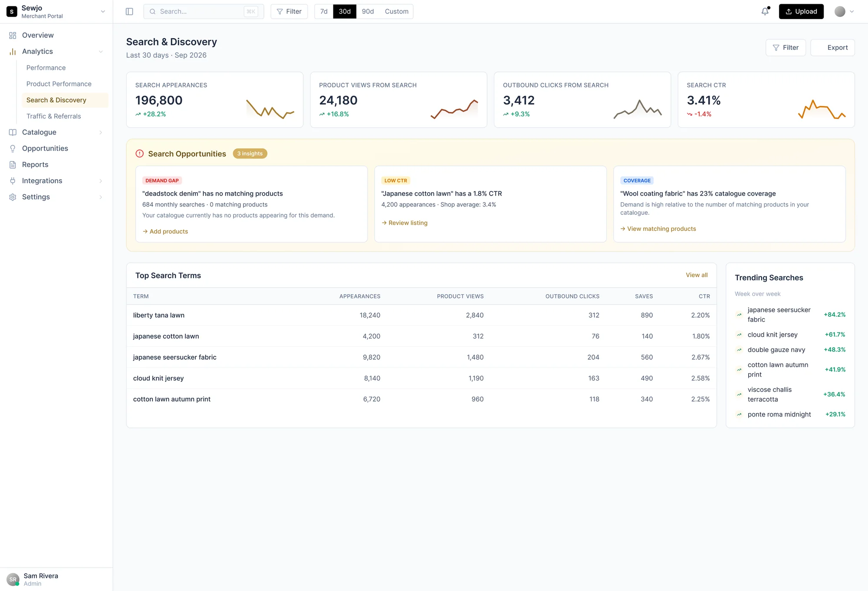Expand the Catalogue section chevron
This screenshot has width=868, height=591.
101,132
